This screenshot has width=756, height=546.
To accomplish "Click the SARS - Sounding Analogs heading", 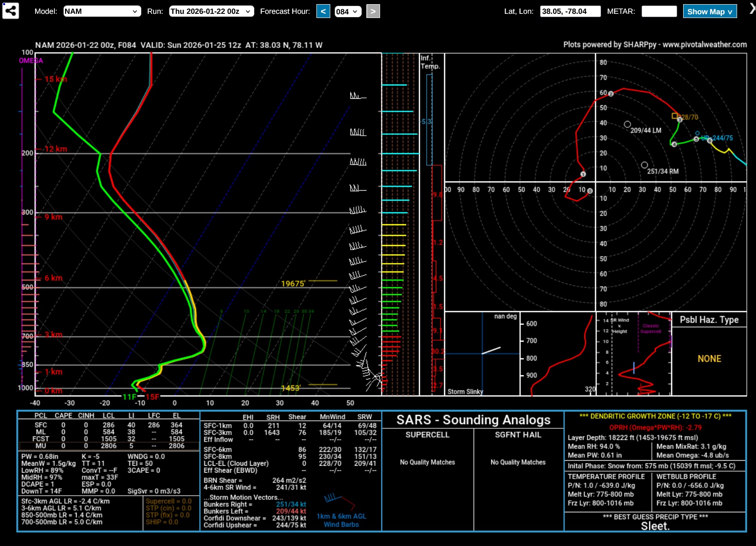I will 473,420.
